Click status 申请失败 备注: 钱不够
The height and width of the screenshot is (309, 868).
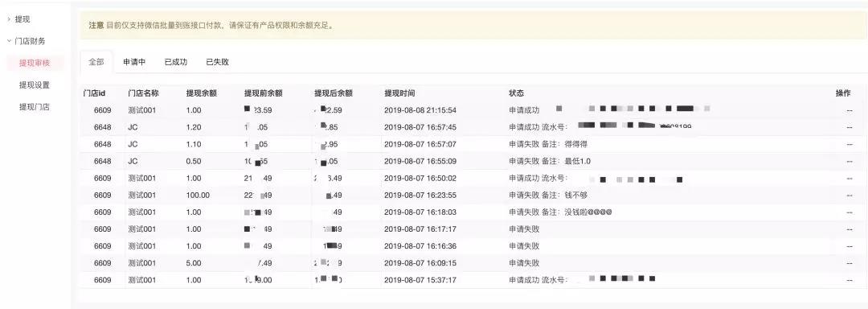(x=548, y=195)
